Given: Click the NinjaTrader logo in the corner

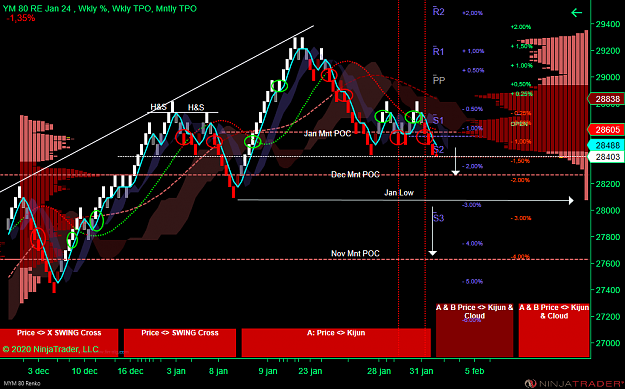Looking at the screenshot, I should pos(574,383).
